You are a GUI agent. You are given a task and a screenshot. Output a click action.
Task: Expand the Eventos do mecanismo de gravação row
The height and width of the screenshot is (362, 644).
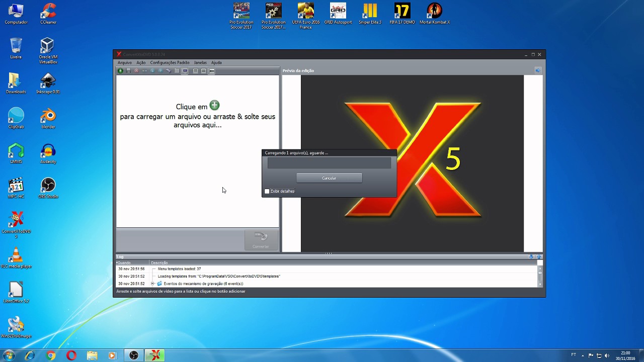[152, 284]
